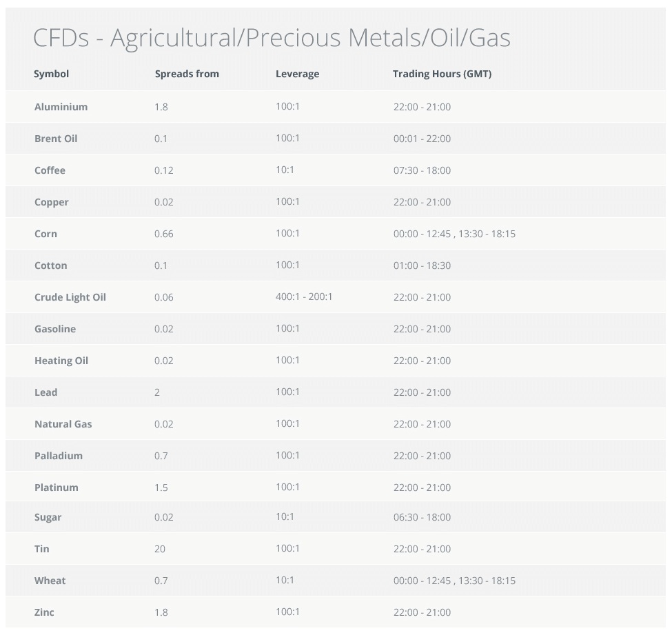Screen dimensions: 672x633
Task: Click the Trading Hours (GMT) header
Action: pyautogui.click(x=442, y=74)
